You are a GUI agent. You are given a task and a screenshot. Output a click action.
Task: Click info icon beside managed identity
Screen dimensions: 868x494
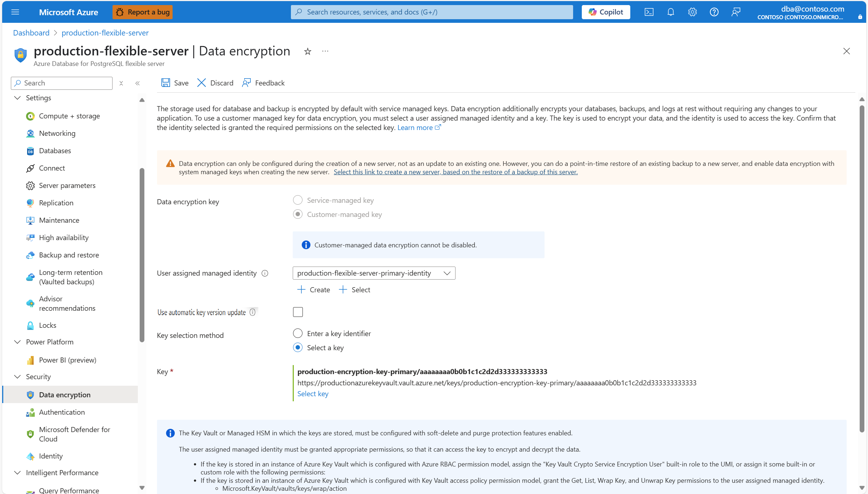(265, 273)
